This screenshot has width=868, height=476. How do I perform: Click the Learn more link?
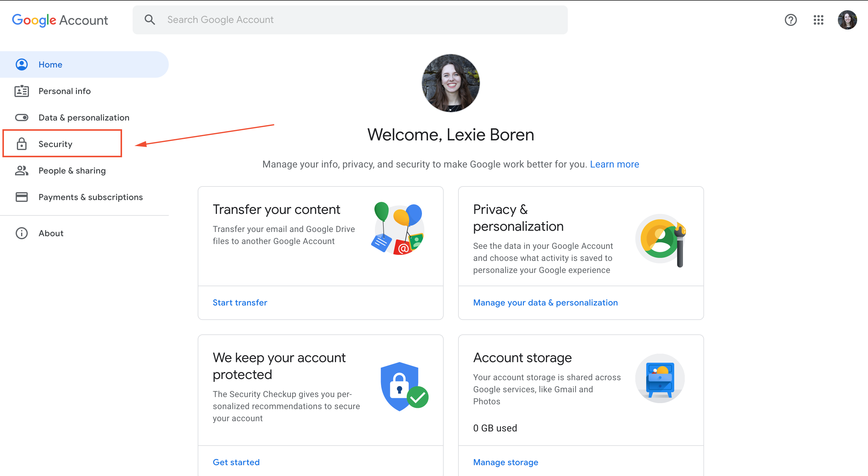[614, 164]
